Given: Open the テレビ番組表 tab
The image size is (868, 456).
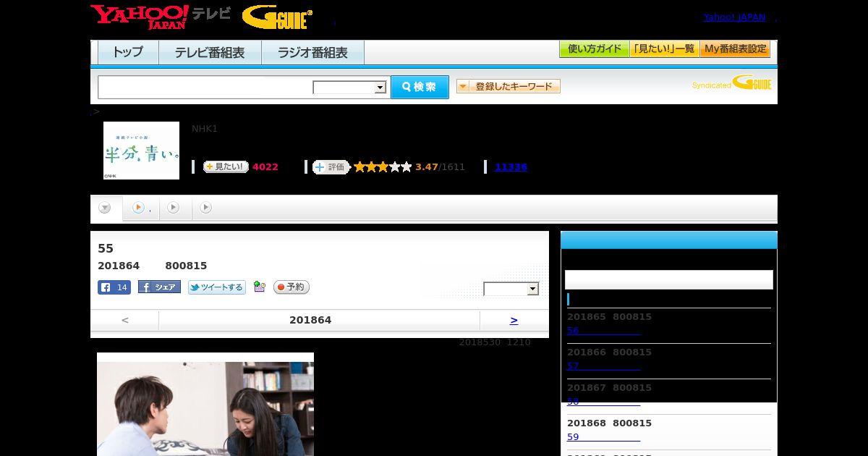Looking at the screenshot, I should [210, 53].
